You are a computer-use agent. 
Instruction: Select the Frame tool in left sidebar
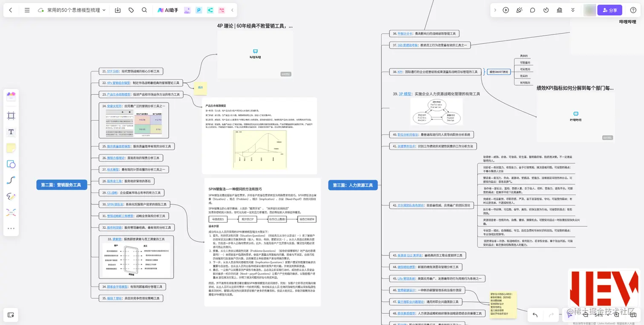pyautogui.click(x=11, y=115)
